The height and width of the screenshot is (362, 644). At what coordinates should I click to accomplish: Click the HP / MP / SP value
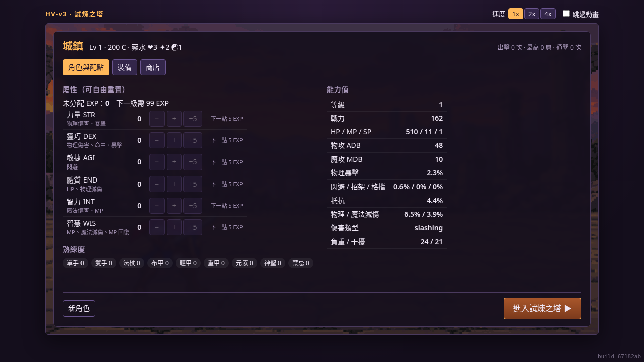(x=424, y=132)
